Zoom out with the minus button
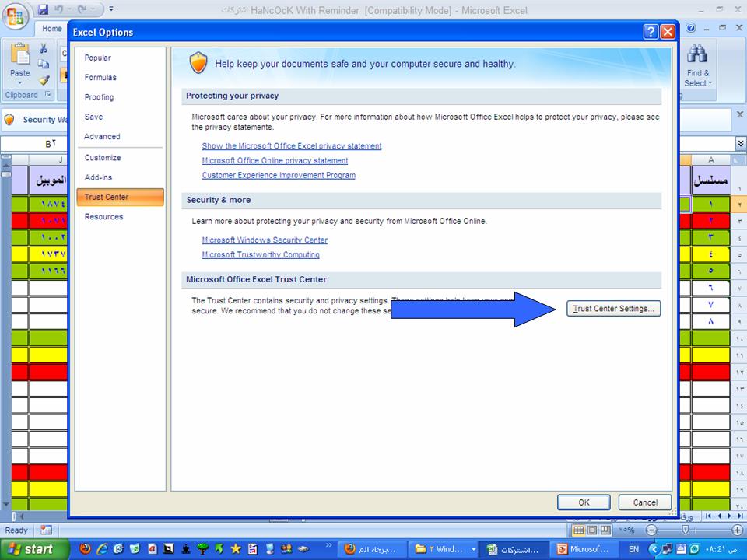The image size is (747, 560). tap(652, 530)
